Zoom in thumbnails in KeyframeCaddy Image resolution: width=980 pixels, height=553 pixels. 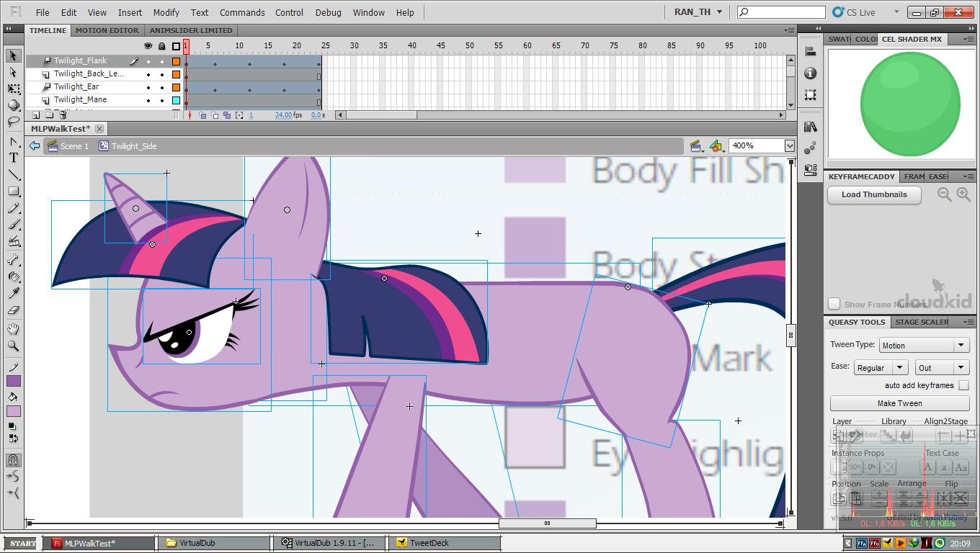963,194
